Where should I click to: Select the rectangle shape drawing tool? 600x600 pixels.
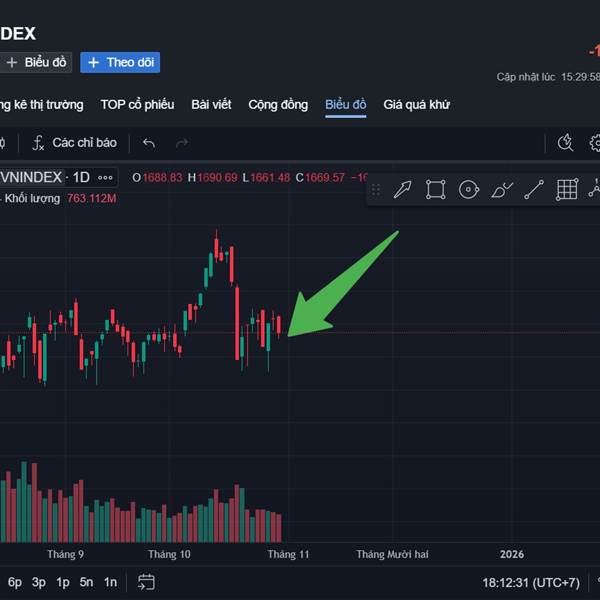click(435, 190)
